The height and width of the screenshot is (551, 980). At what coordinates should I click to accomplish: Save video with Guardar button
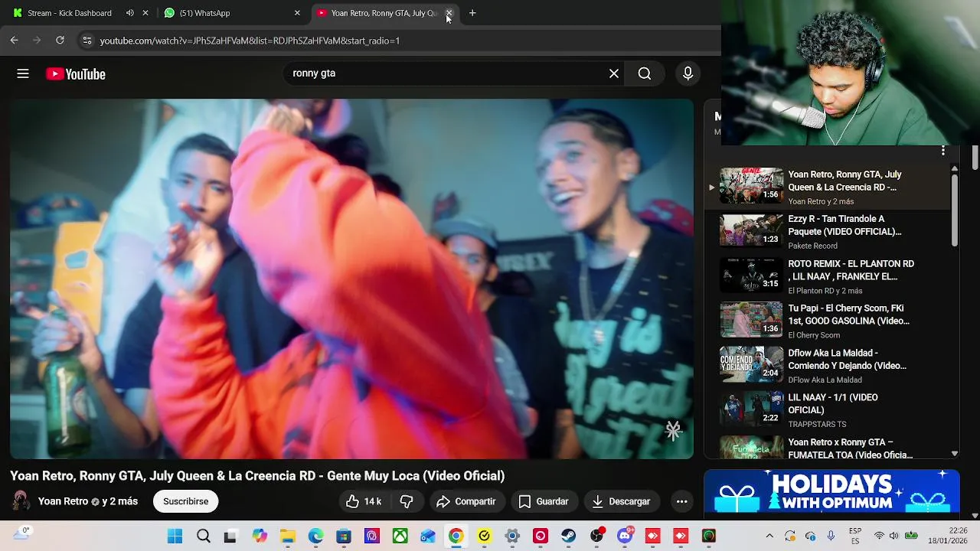[x=544, y=501]
